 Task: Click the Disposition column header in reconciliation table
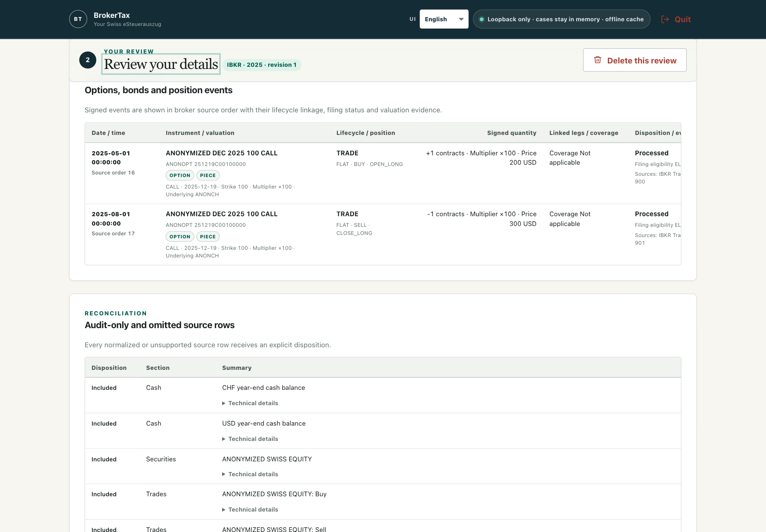point(109,368)
